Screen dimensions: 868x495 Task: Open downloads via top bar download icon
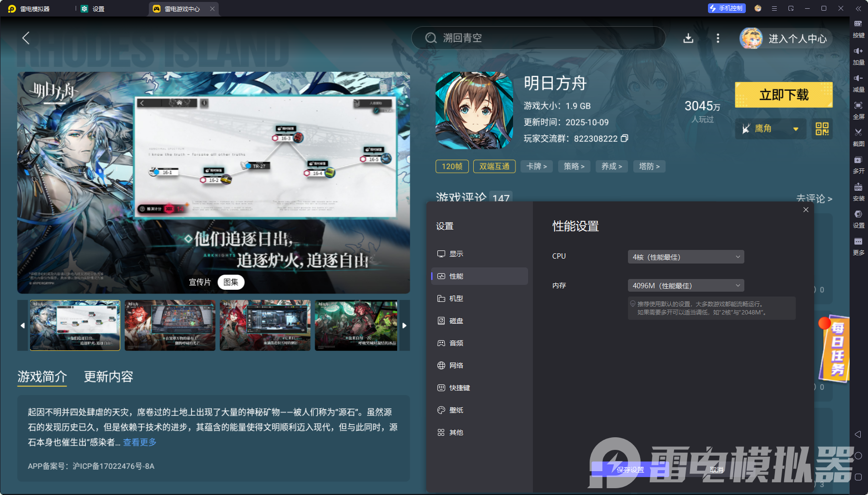tap(688, 38)
